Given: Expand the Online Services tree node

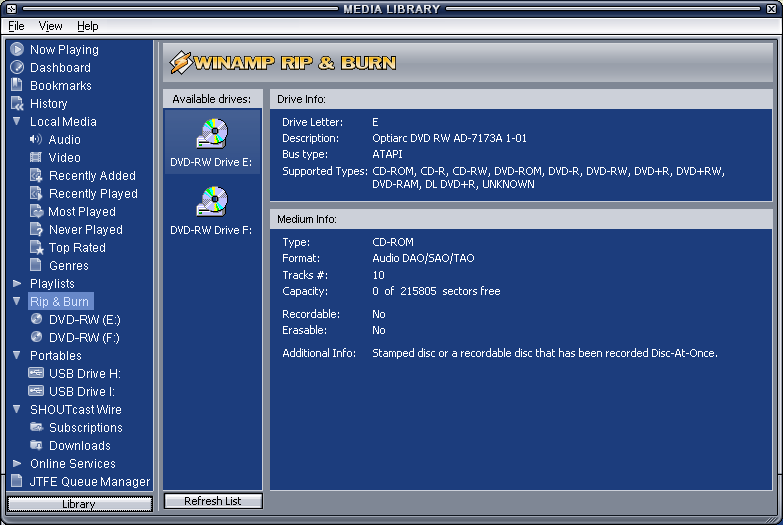Looking at the screenshot, I should [x=17, y=463].
